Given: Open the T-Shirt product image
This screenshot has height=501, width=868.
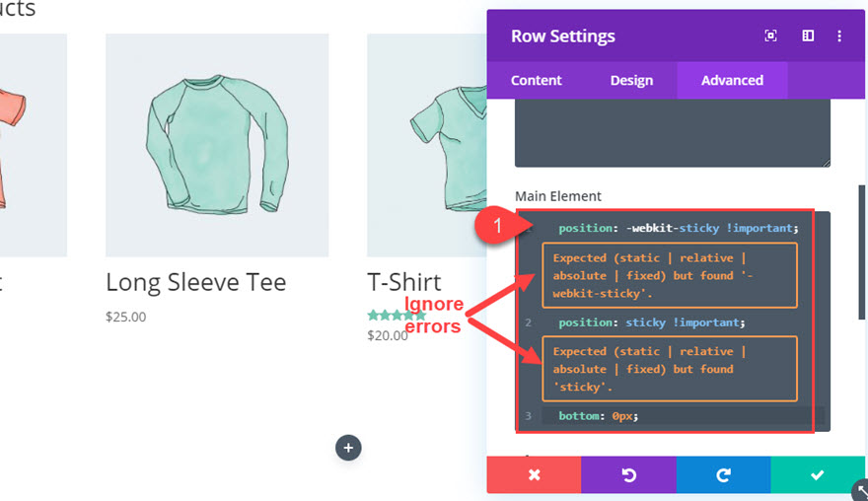Looking at the screenshot, I should coord(427,145).
